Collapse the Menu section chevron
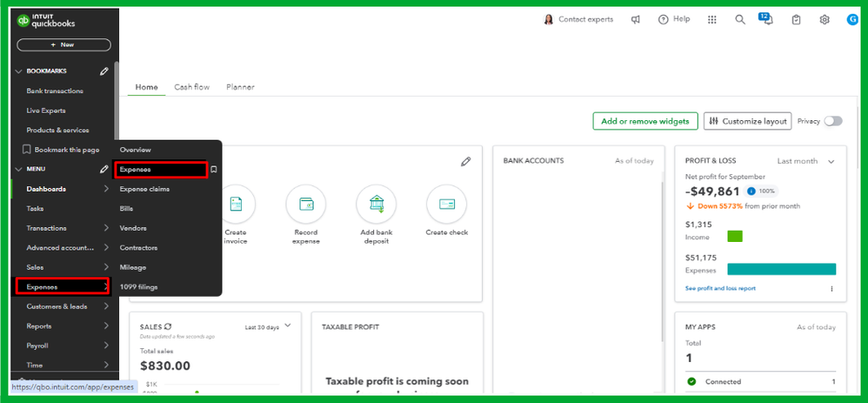 pos(18,169)
